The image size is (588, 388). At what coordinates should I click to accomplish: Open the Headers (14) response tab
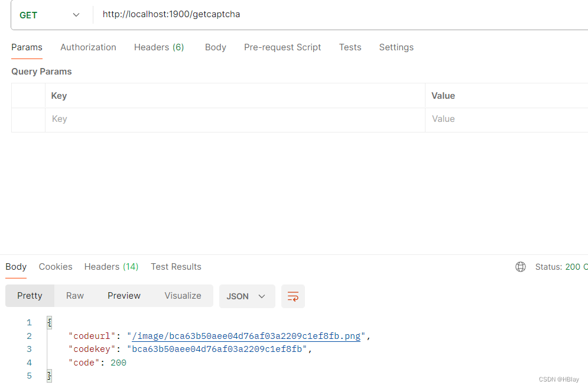[111, 267]
